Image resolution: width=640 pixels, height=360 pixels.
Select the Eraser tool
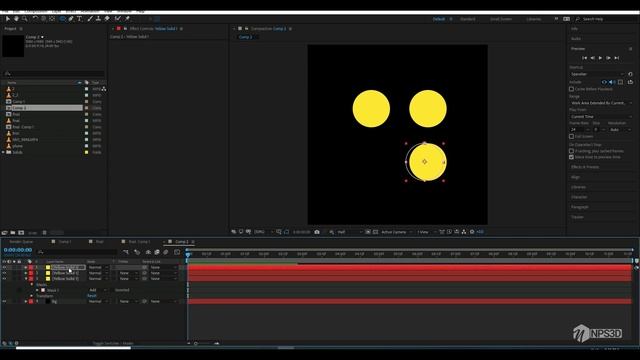click(x=107, y=19)
